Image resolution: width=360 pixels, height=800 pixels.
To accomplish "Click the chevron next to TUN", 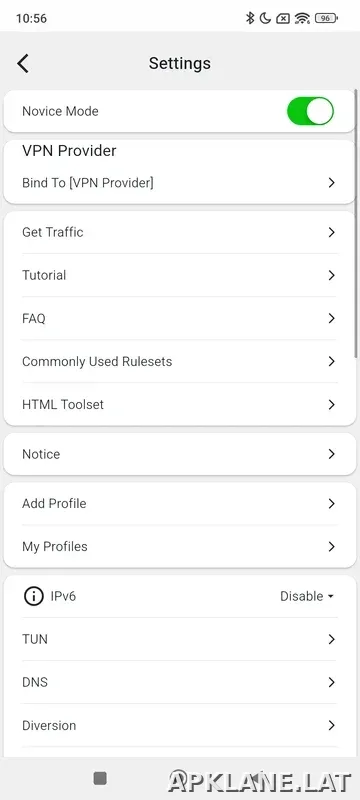I will (x=331, y=639).
